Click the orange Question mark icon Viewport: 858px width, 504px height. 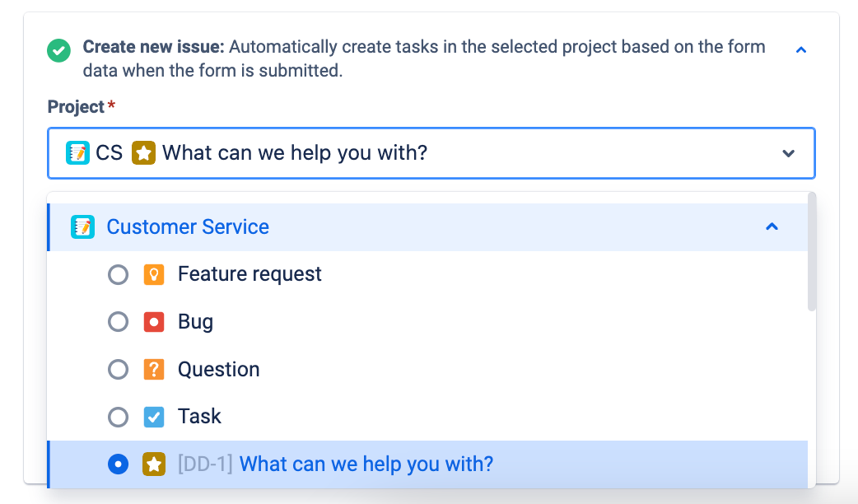point(154,369)
